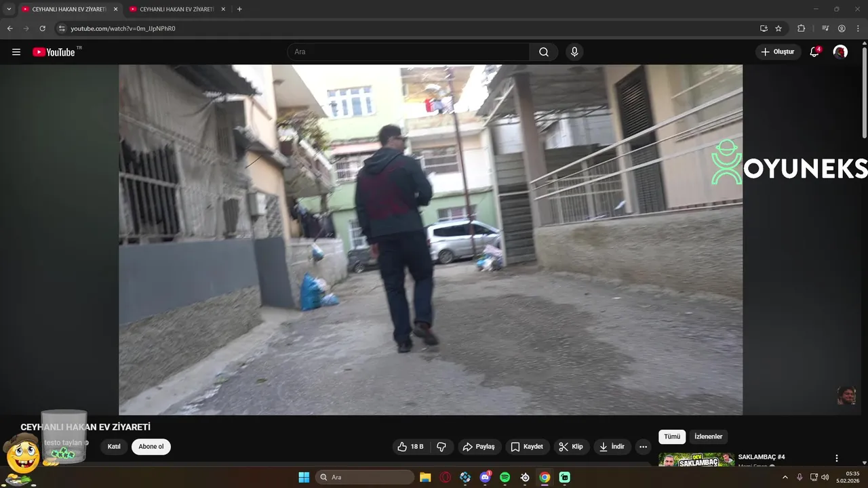Open SteelSeries app from taskbar
The width and height of the screenshot is (868, 488).
(525, 477)
